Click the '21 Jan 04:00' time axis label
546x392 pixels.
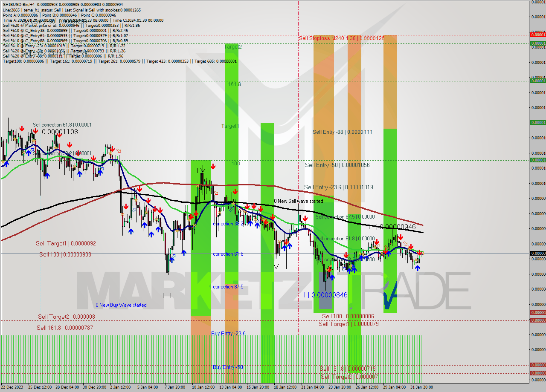[x=312, y=387]
